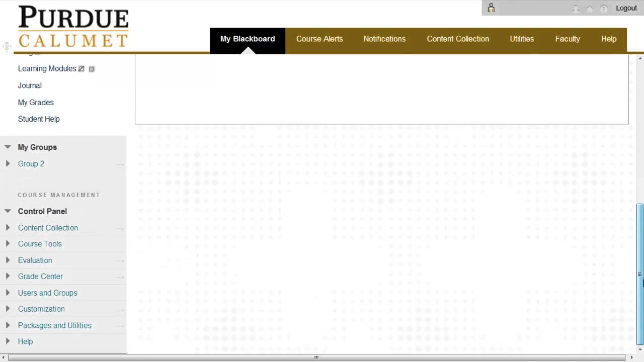
Task: Click the vertical scrollbar thumb
Action: tap(640, 274)
